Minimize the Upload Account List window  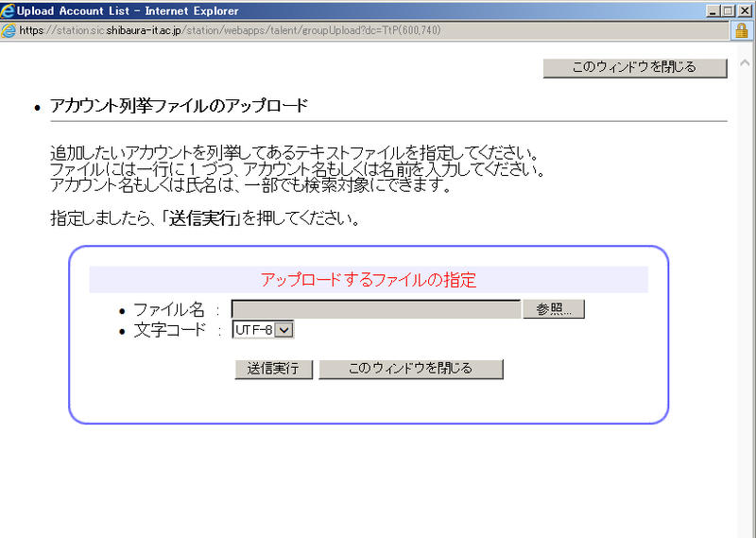713,10
